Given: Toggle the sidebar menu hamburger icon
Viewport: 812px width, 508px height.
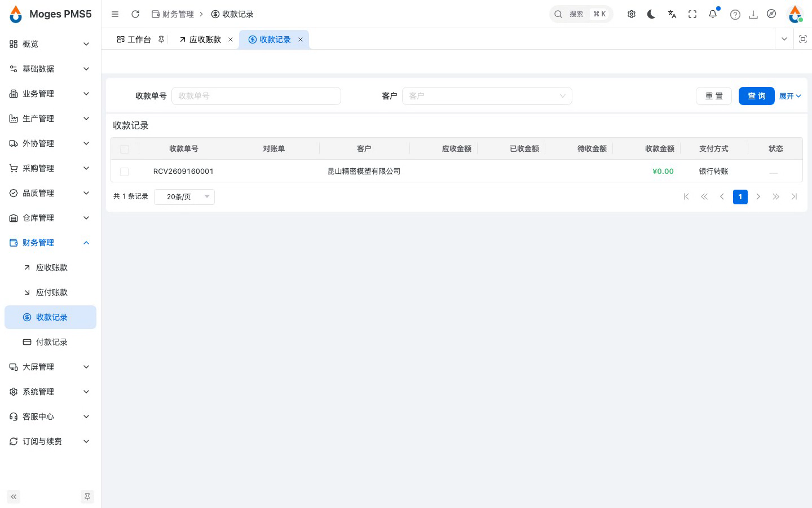Looking at the screenshot, I should click(x=115, y=14).
